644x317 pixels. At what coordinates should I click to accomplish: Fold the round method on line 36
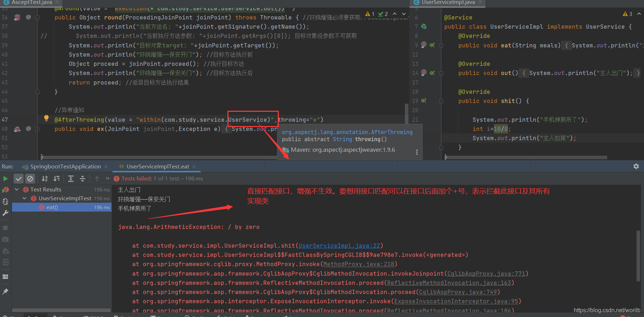pos(37,17)
